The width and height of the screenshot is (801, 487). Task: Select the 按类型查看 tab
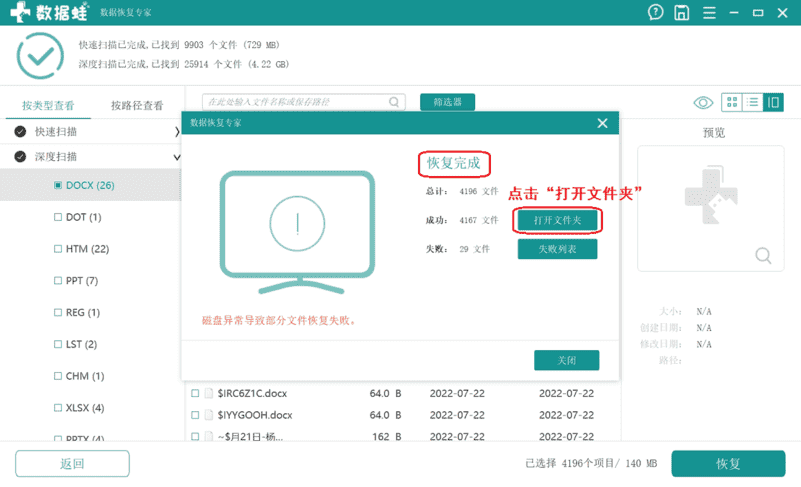pyautogui.click(x=48, y=105)
